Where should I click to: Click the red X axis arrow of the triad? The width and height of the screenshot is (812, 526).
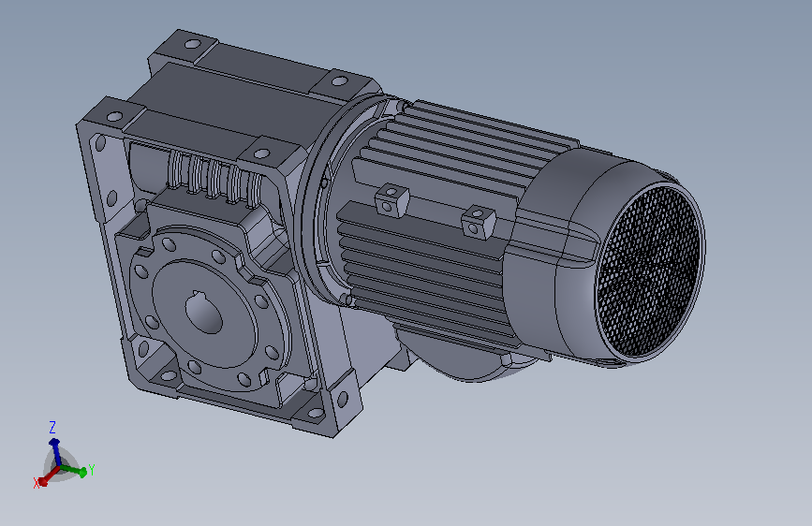coord(48,476)
